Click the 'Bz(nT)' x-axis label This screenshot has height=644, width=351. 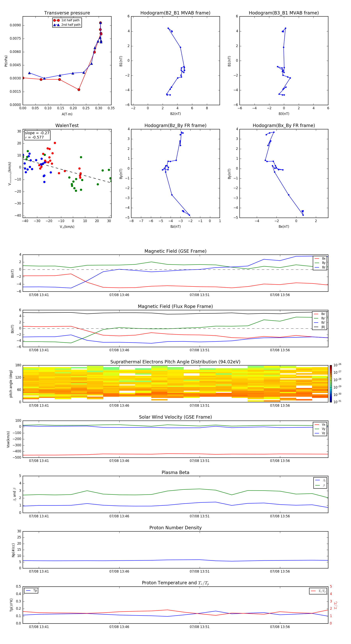(175, 227)
